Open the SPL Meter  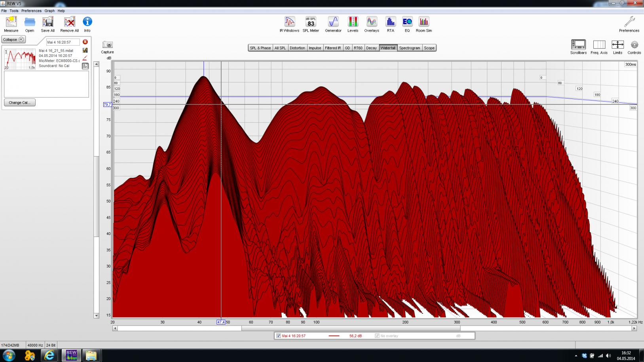point(311,25)
